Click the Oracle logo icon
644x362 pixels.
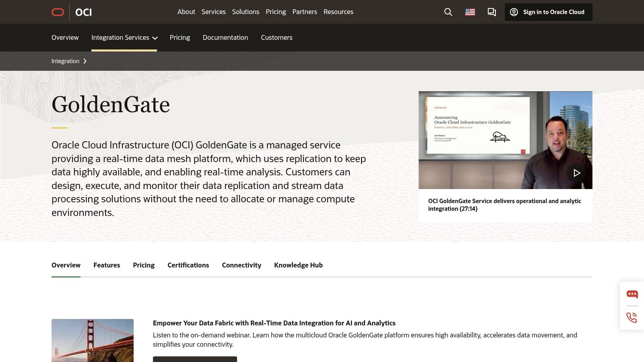tap(58, 12)
